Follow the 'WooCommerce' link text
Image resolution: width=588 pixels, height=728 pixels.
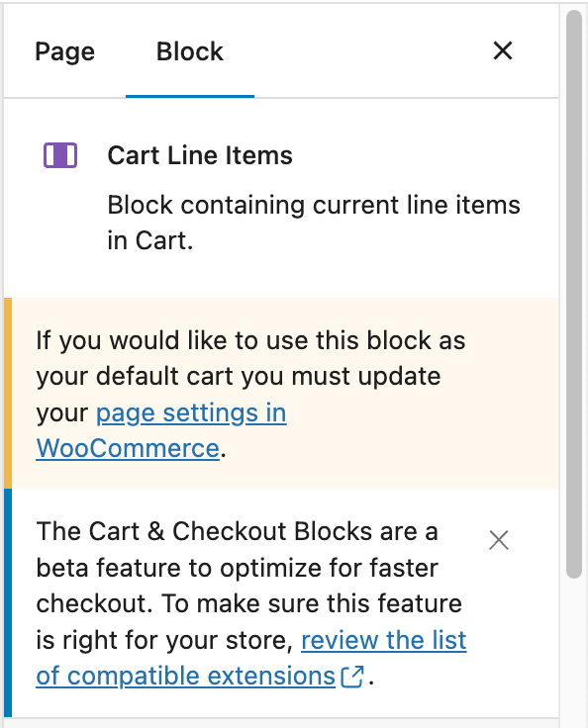[x=128, y=448]
